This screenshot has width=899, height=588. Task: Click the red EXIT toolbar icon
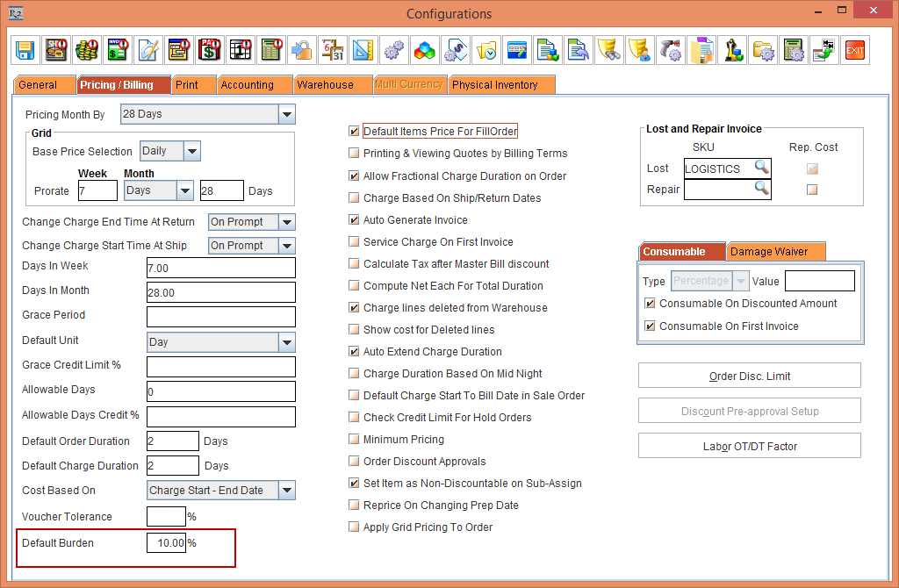click(x=854, y=50)
